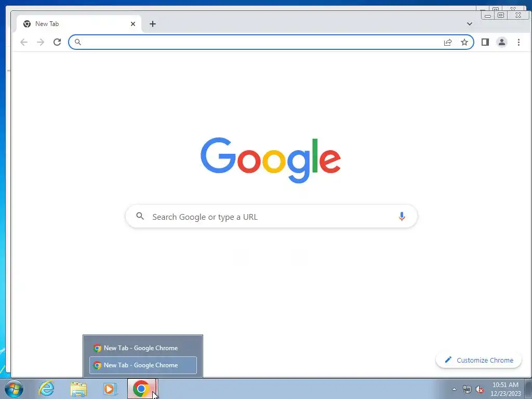
Task: Open the side panel icon
Action: 485,42
